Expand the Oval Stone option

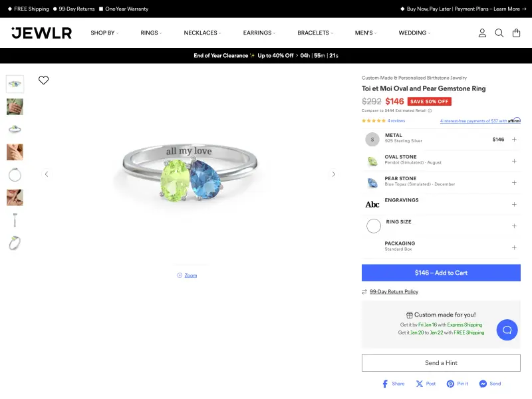(x=514, y=161)
